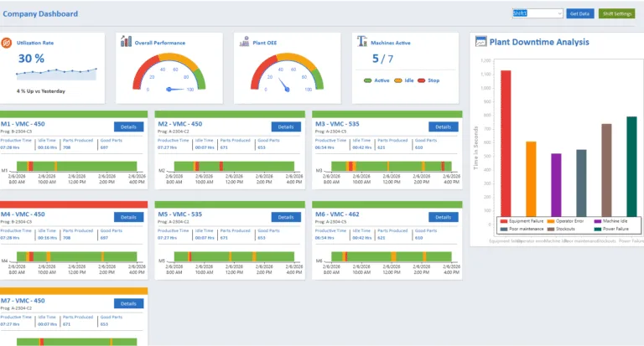The image size is (644, 346).
Task: Open Details for M7 - VMC - 450
Action: (128, 304)
